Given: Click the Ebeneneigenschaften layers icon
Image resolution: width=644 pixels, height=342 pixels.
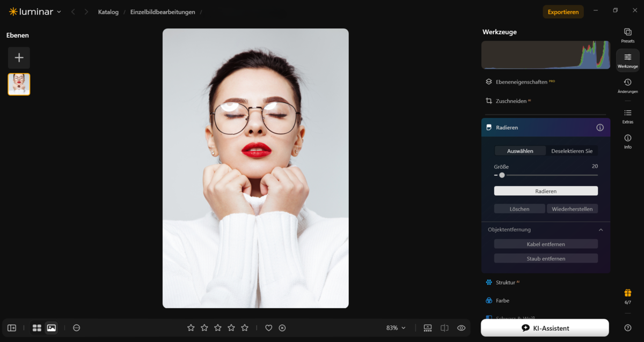Looking at the screenshot, I should [x=489, y=82].
